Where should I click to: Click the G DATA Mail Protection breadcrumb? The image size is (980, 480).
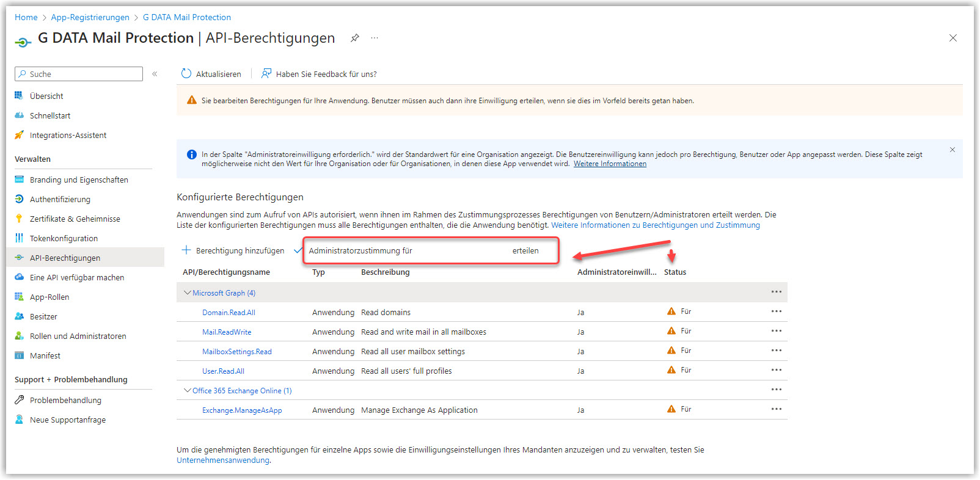tap(187, 17)
